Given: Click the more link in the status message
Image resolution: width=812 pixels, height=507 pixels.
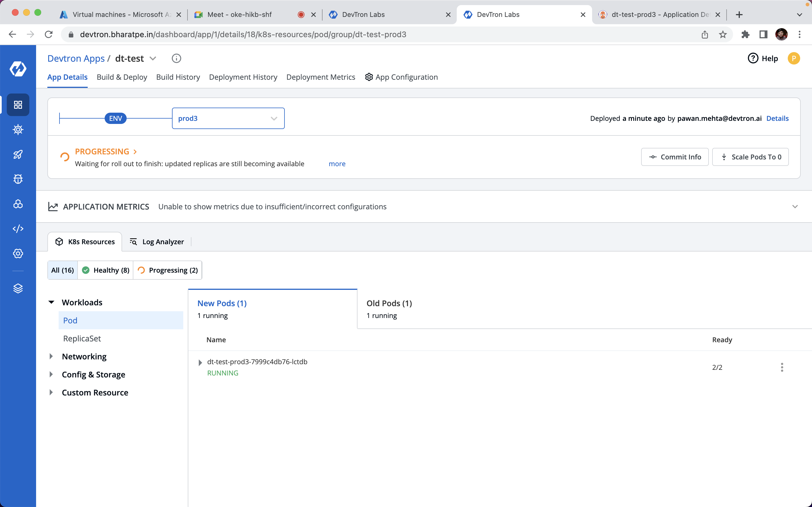Looking at the screenshot, I should point(337,164).
